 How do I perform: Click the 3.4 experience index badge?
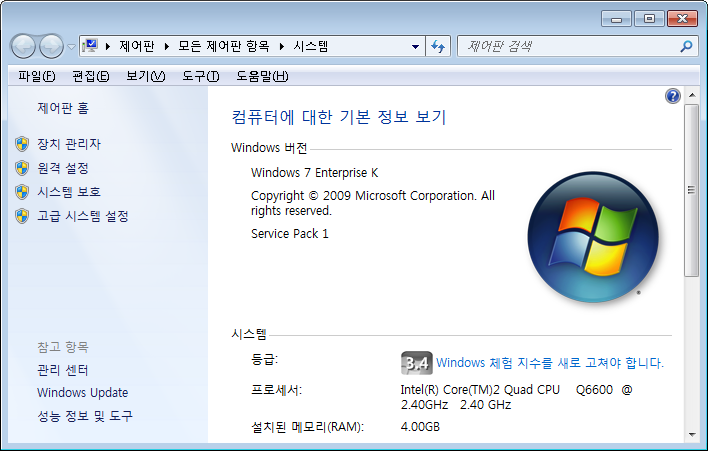(x=417, y=363)
